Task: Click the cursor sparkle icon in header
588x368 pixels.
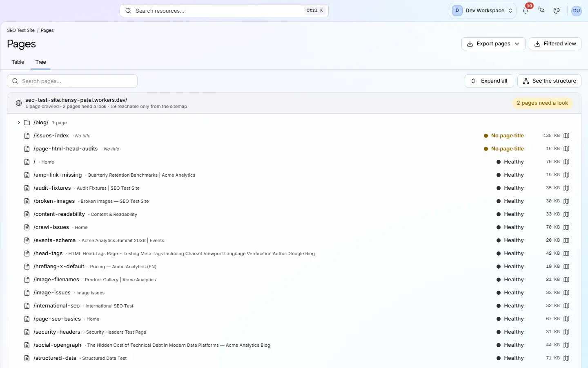Action: (x=541, y=11)
